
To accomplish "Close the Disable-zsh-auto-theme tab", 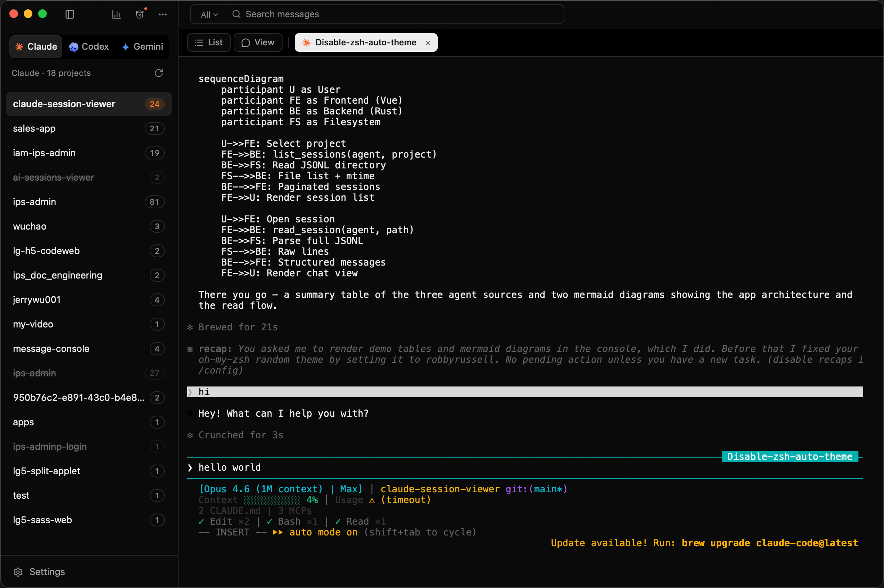I will pos(428,43).
